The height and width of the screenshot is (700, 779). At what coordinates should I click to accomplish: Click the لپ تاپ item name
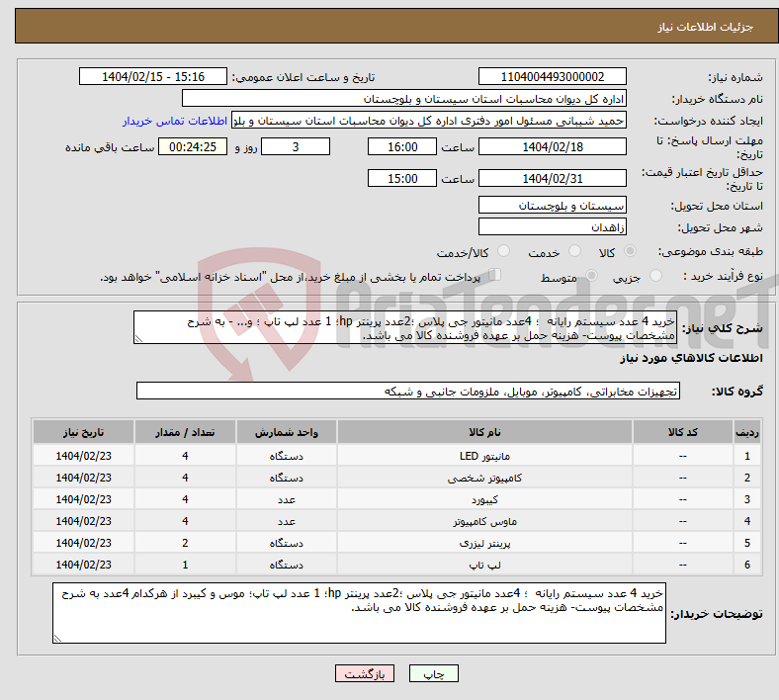coord(484,565)
